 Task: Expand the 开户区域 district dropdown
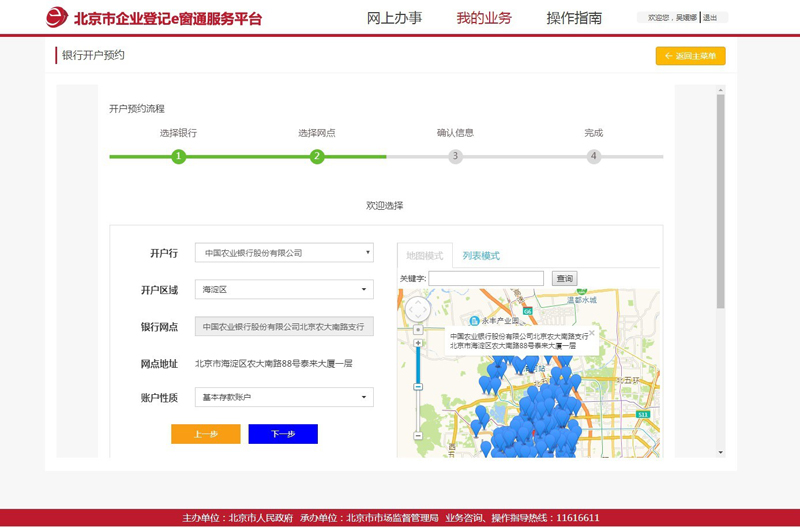pos(284,290)
